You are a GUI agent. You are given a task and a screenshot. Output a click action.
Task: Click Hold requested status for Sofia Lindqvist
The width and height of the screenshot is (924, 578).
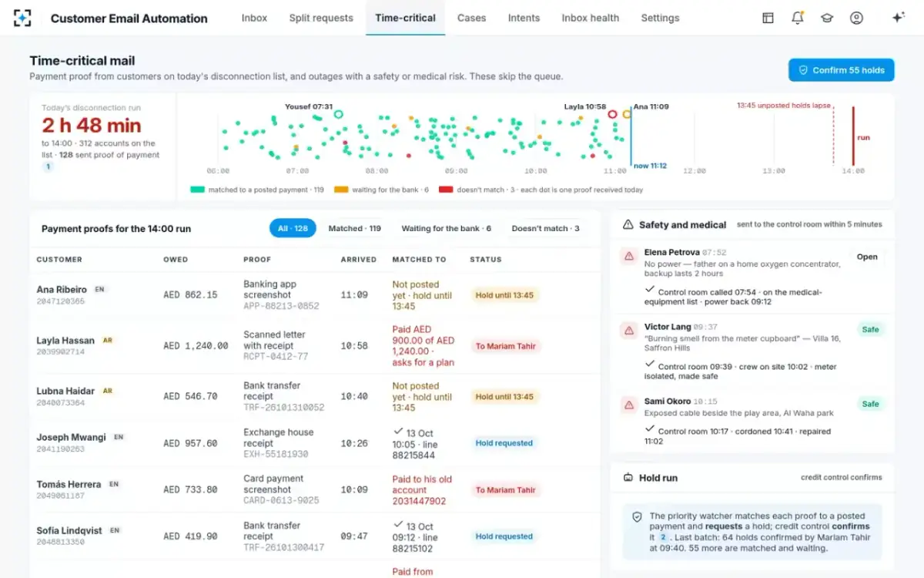(x=504, y=536)
